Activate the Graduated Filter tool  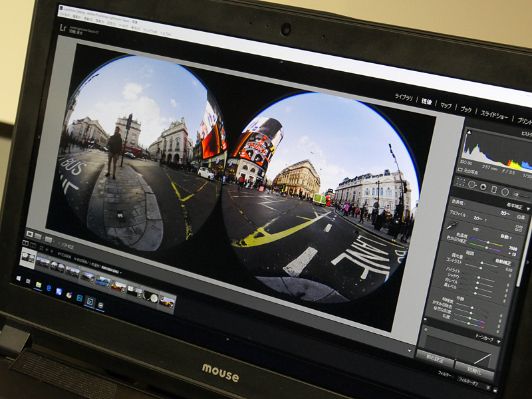click(x=494, y=190)
